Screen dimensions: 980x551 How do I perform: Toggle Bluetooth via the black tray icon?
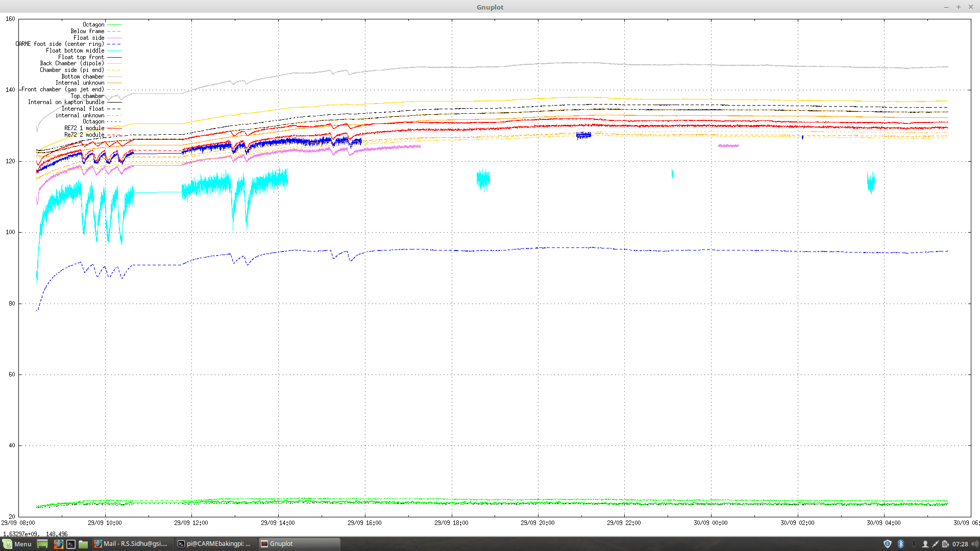tap(914, 544)
